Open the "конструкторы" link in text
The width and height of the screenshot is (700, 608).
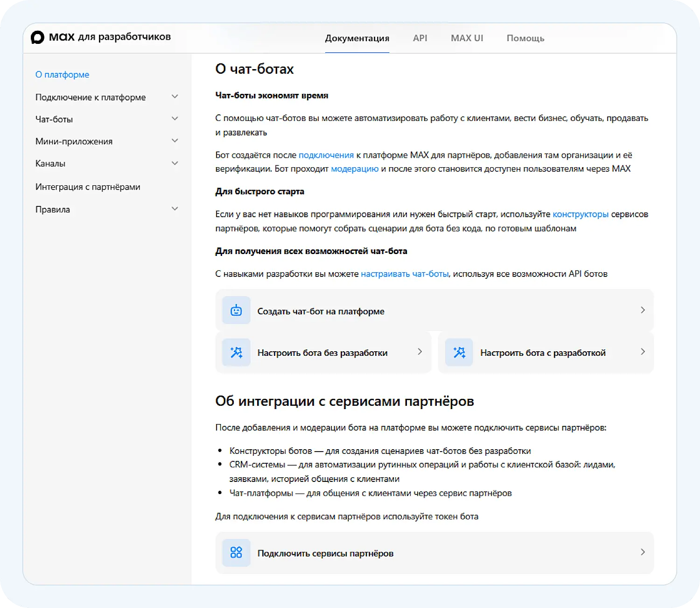click(581, 214)
